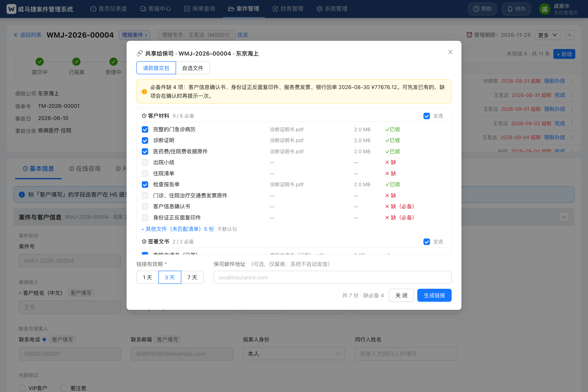Viewport: 588px width, 392px height.
Task: Switch to 自选文件 tab
Action: point(193,68)
